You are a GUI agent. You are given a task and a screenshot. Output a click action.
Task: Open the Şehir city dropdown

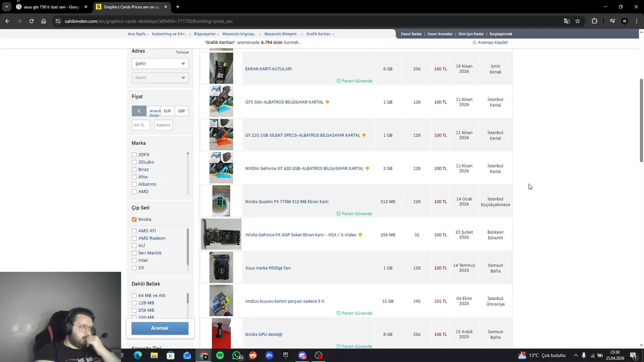click(x=160, y=63)
